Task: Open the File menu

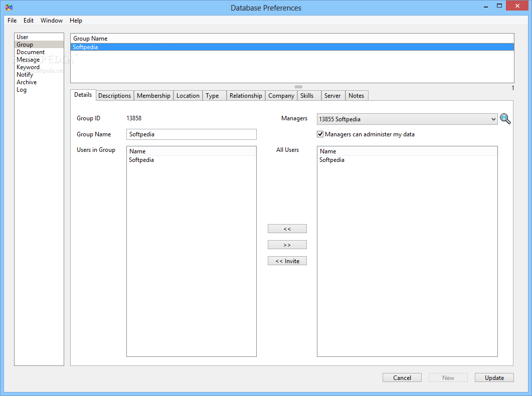Action: click(x=12, y=21)
